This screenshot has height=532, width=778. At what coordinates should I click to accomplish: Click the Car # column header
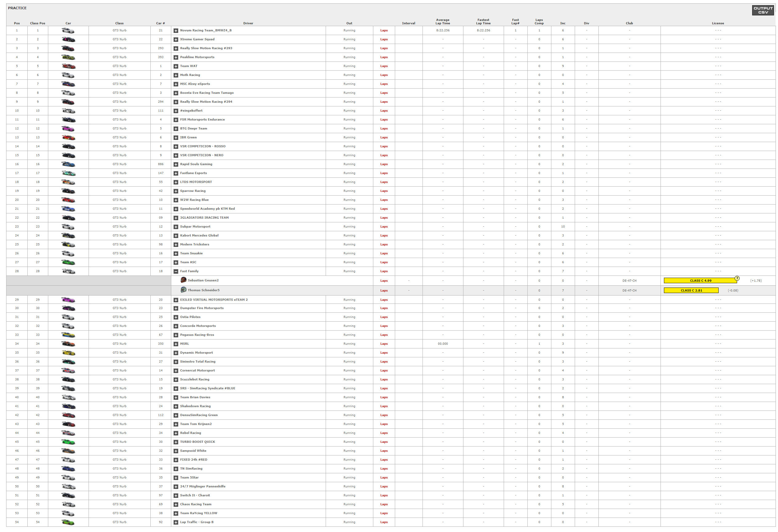pyautogui.click(x=160, y=23)
